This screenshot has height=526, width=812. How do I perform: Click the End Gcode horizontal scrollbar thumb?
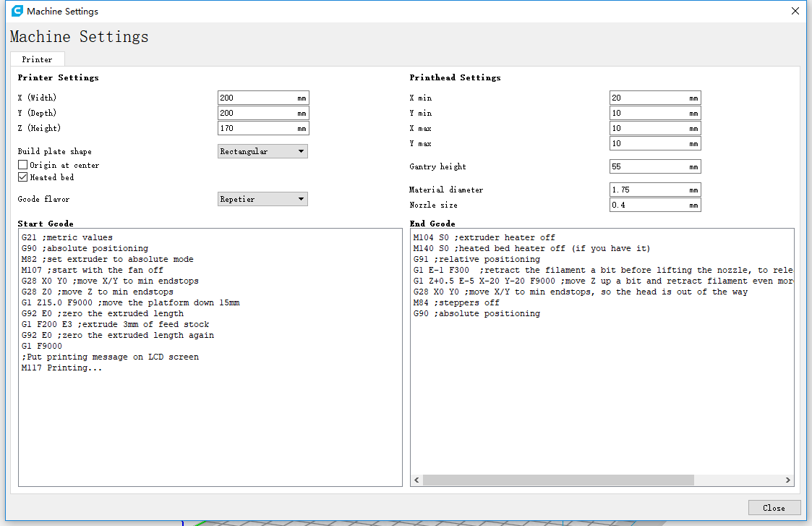click(x=557, y=480)
